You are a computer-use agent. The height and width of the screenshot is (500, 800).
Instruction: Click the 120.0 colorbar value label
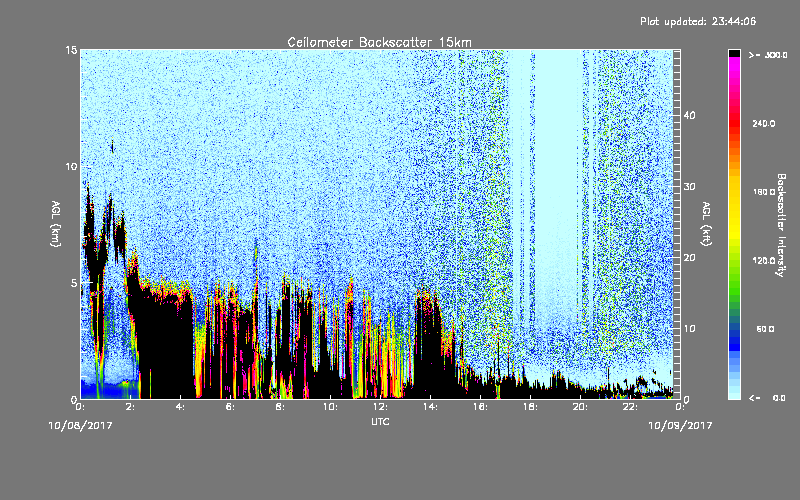click(x=764, y=261)
